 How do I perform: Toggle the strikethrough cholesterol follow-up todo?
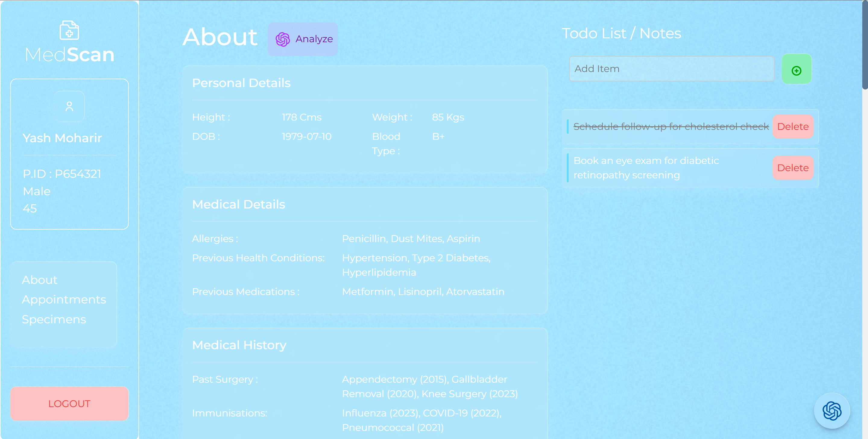coord(671,127)
